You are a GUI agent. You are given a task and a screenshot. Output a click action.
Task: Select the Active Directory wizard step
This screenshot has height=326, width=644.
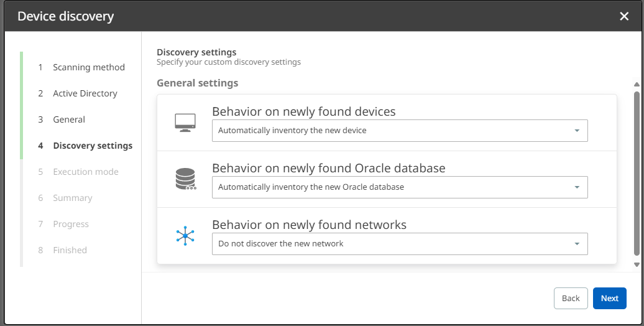point(85,93)
